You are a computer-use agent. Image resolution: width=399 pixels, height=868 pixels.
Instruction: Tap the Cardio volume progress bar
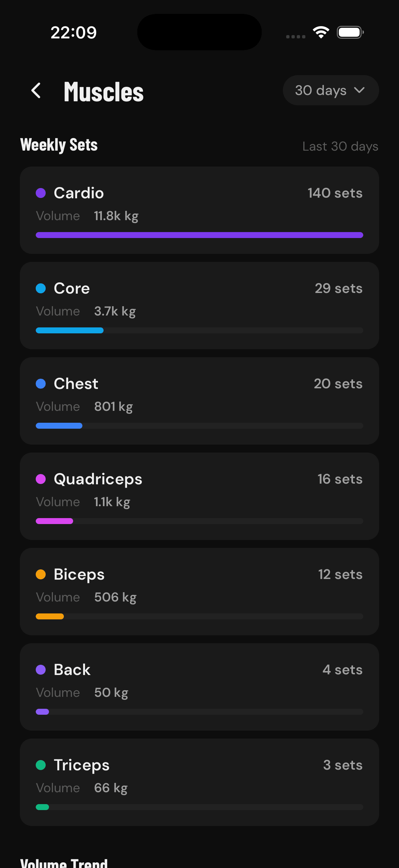[199, 235]
